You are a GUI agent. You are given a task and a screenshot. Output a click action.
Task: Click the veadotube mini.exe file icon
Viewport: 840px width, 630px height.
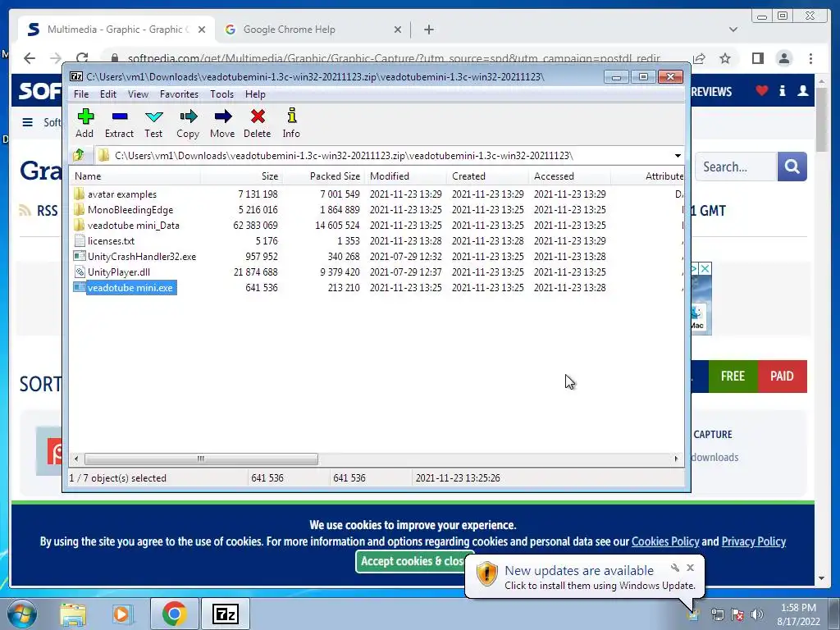(x=80, y=287)
